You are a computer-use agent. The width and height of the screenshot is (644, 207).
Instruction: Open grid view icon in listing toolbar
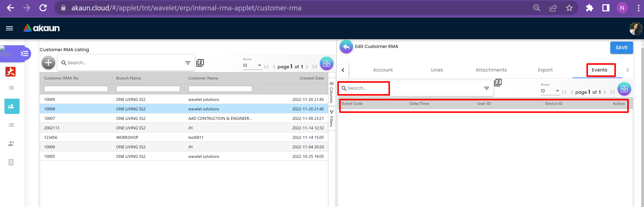point(326,63)
